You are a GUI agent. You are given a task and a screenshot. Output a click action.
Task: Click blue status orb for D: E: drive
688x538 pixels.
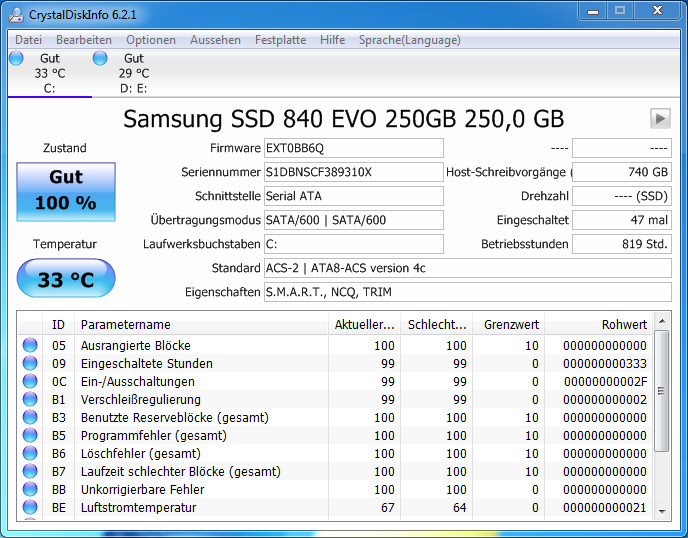(100, 58)
